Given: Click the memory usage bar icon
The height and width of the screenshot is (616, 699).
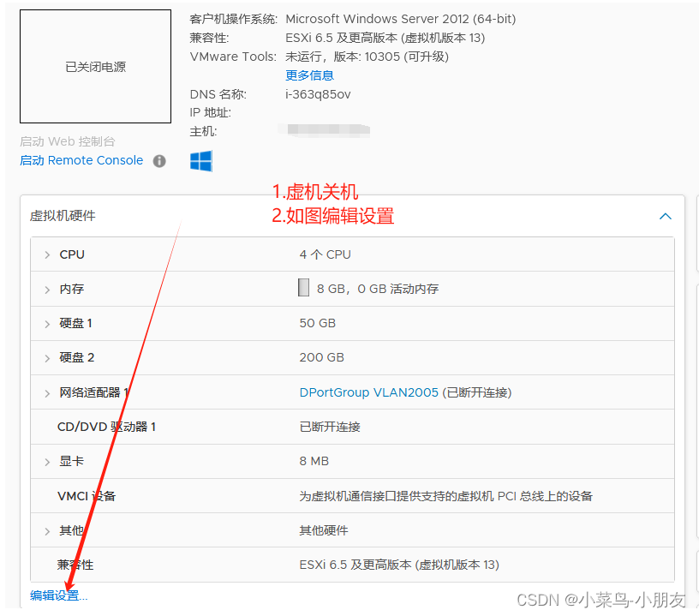Looking at the screenshot, I should pyautogui.click(x=303, y=288).
